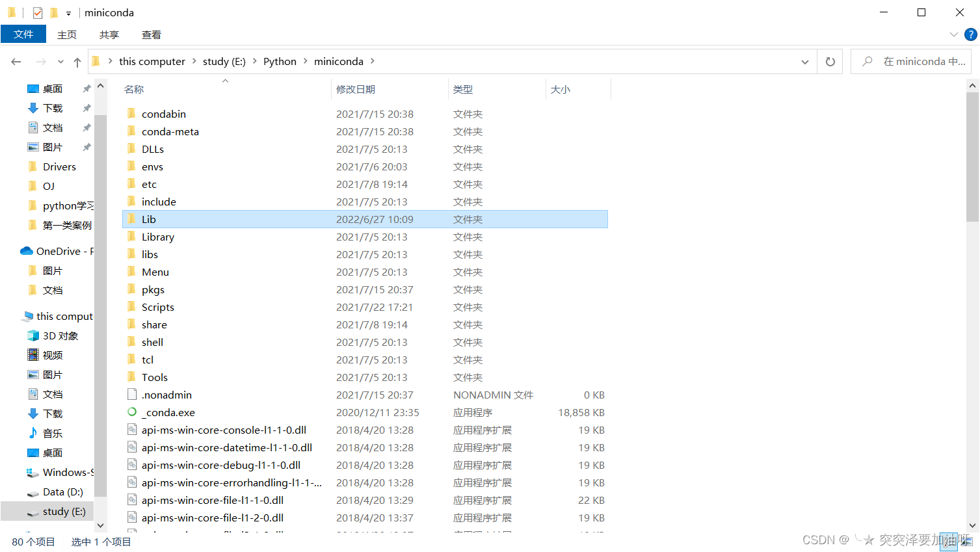The height and width of the screenshot is (552, 980).
Task: Open the recent locations dropdown arrow
Action: point(60,62)
